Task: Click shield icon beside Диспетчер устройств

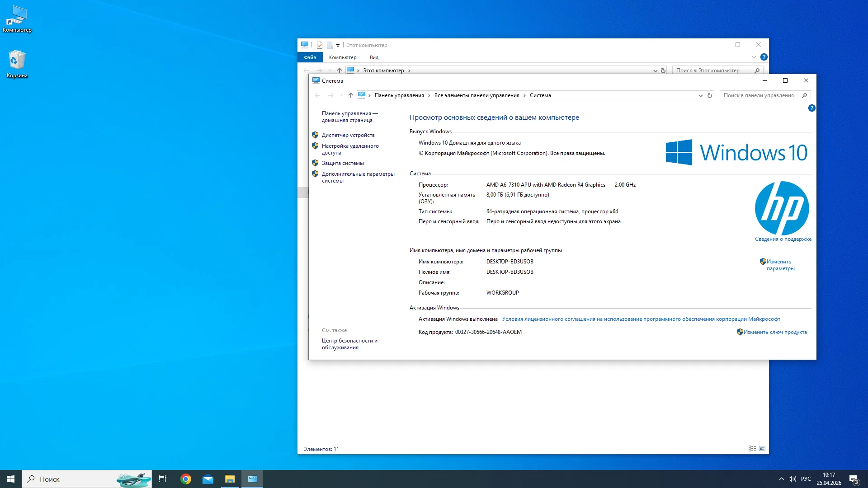Action: [315, 135]
